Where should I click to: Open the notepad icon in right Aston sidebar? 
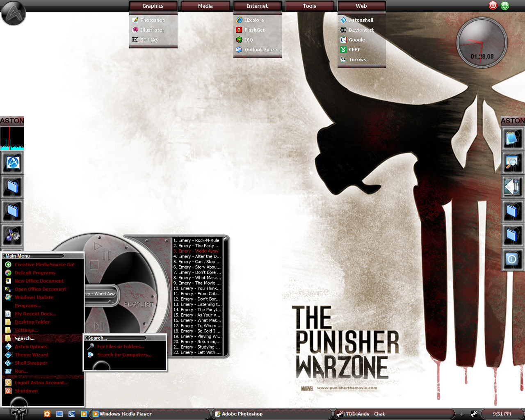tap(512, 138)
